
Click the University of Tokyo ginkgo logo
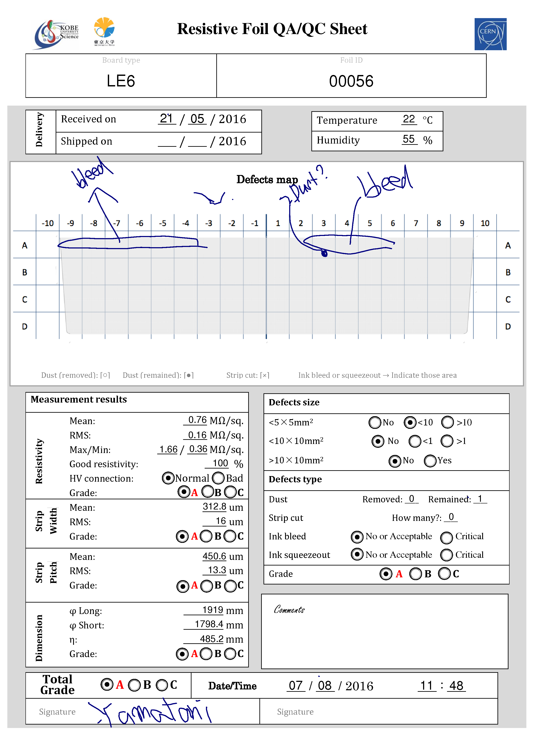click(x=104, y=31)
